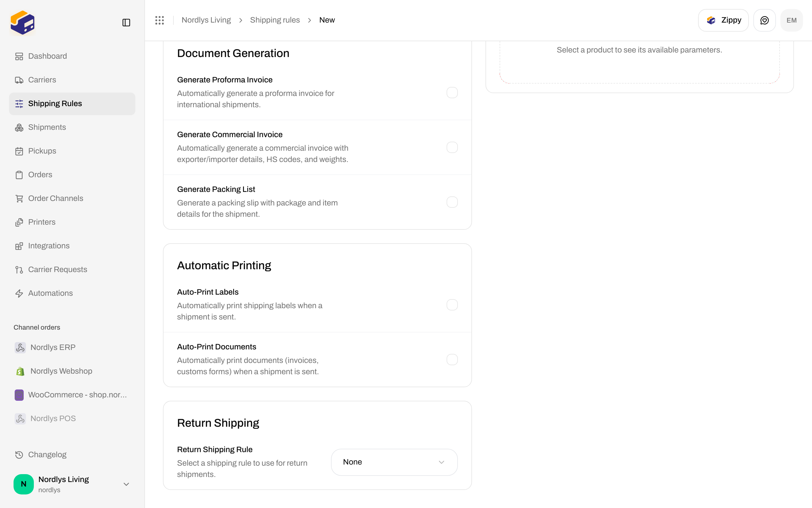Open Nordlys Webshop channel orders
Viewport: 812px width, 508px height.
click(x=72, y=371)
